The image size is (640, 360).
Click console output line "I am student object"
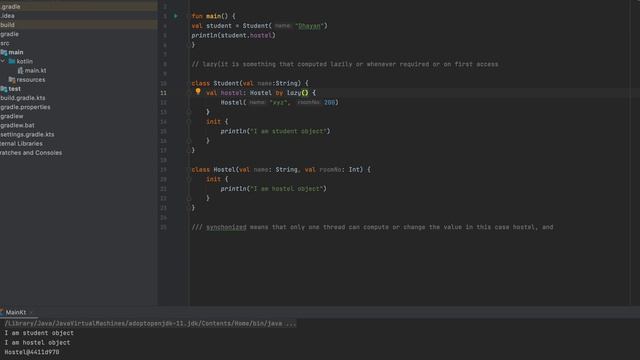tap(39, 333)
